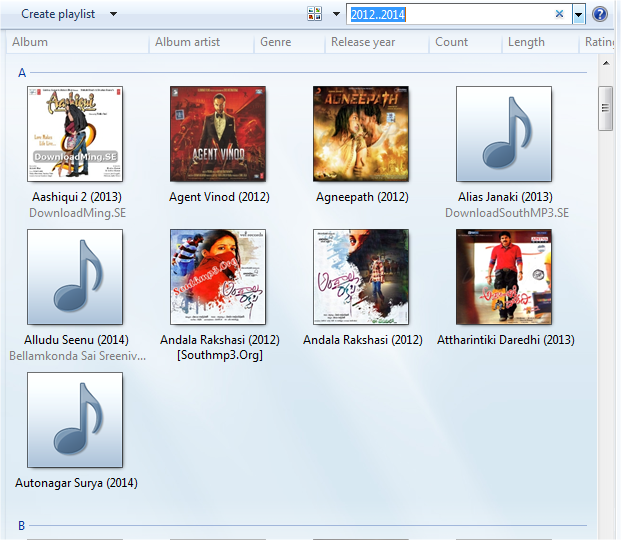Click the Alias Janaki (2013) title
Screen dimensions: 621x540
coord(505,197)
